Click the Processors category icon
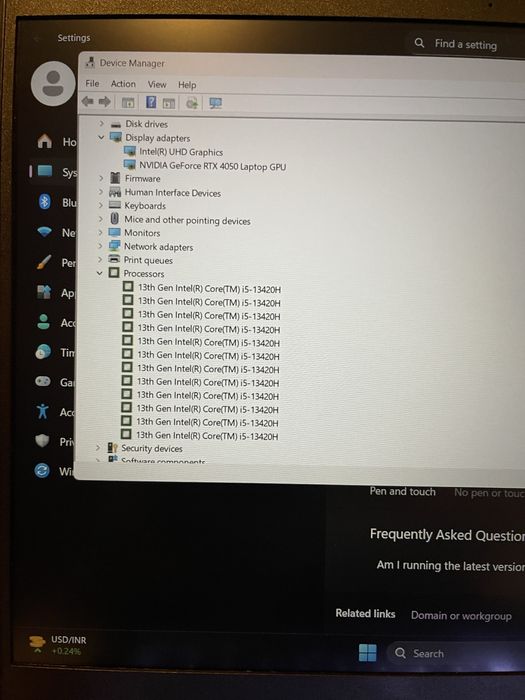Screen dimensions: 525x700 (x=114, y=272)
